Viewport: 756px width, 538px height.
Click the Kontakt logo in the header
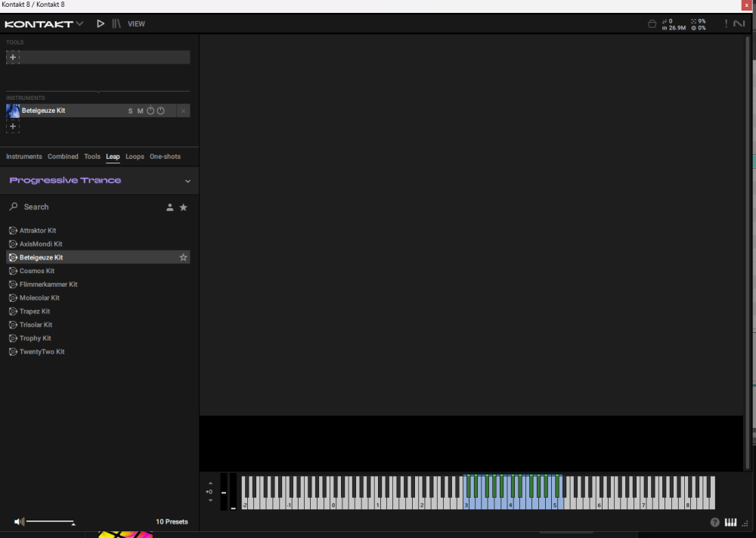[x=39, y=23]
